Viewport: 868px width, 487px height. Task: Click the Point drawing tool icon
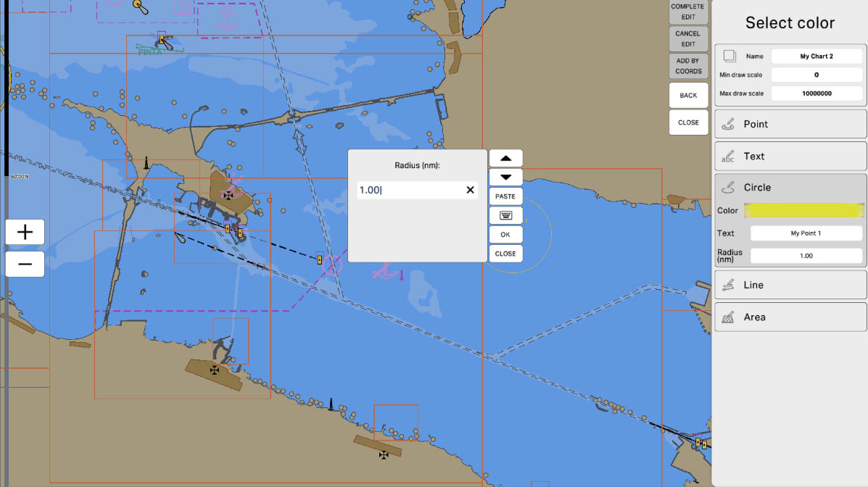click(728, 124)
